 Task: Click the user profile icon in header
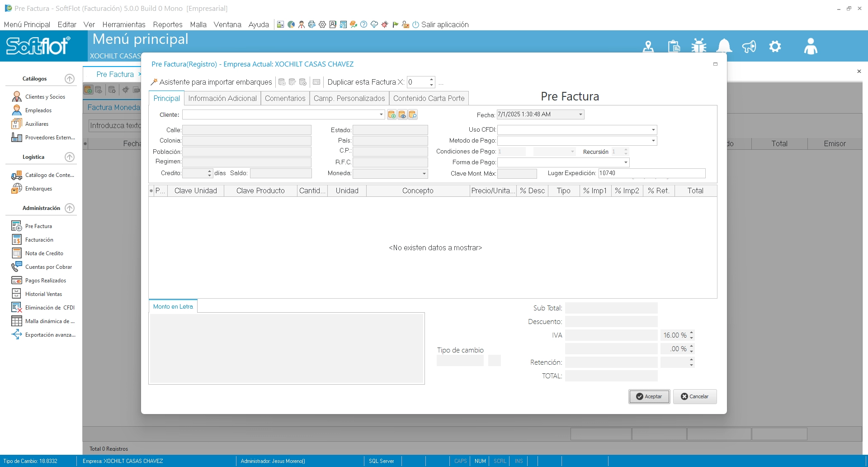pyautogui.click(x=811, y=46)
